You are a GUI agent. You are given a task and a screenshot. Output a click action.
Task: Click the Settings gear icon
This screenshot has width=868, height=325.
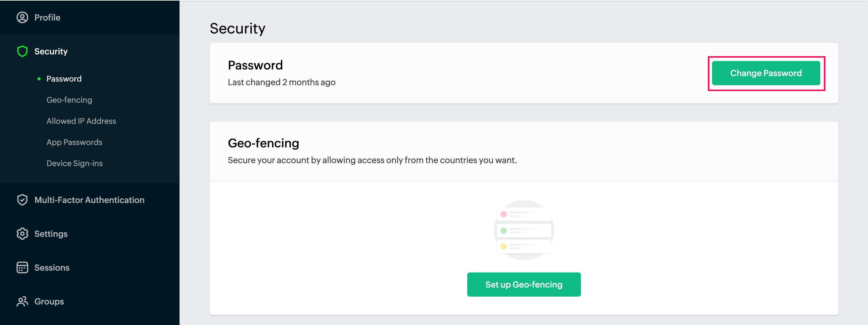click(x=22, y=233)
